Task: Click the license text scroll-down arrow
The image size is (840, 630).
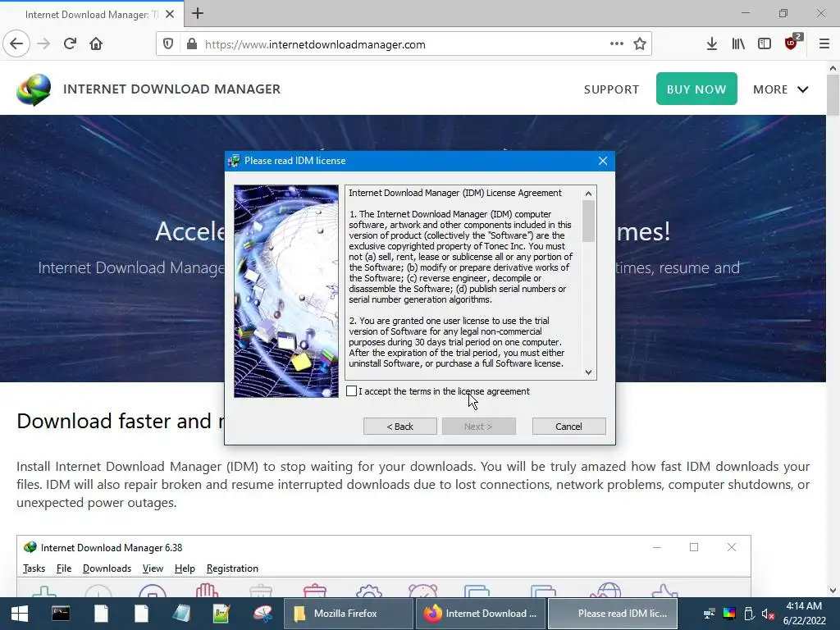Action: pyautogui.click(x=588, y=372)
